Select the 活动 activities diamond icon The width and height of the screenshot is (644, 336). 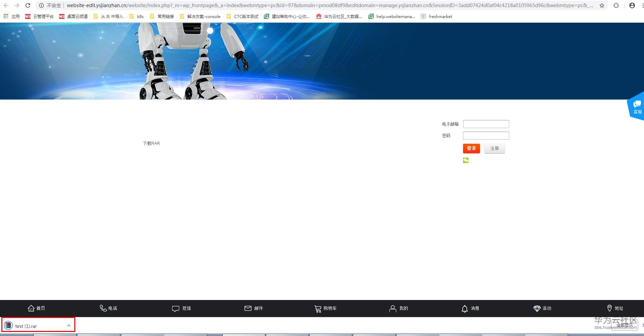coord(542,308)
